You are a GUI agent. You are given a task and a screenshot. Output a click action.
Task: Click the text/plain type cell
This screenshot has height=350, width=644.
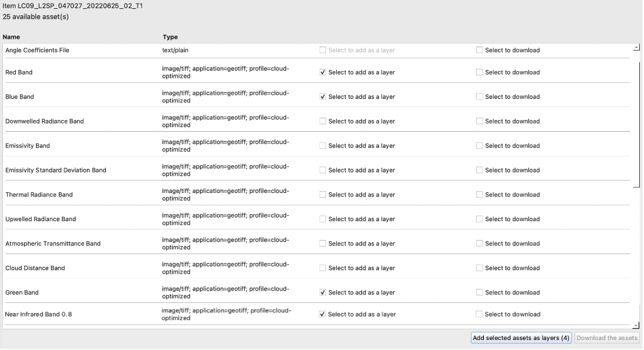pyautogui.click(x=175, y=50)
